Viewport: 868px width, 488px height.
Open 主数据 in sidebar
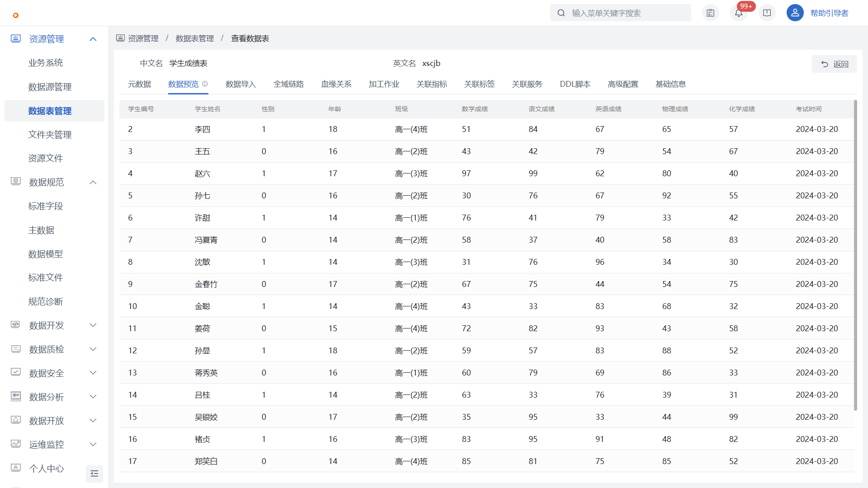(x=41, y=230)
